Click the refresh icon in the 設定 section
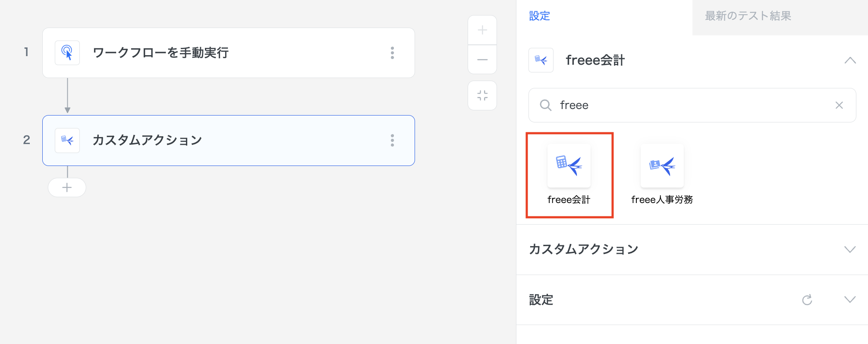The height and width of the screenshot is (344, 868). pos(807,300)
